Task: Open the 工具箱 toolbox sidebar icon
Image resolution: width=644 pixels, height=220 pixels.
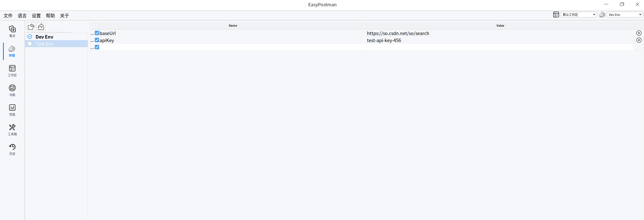Action: 12,130
